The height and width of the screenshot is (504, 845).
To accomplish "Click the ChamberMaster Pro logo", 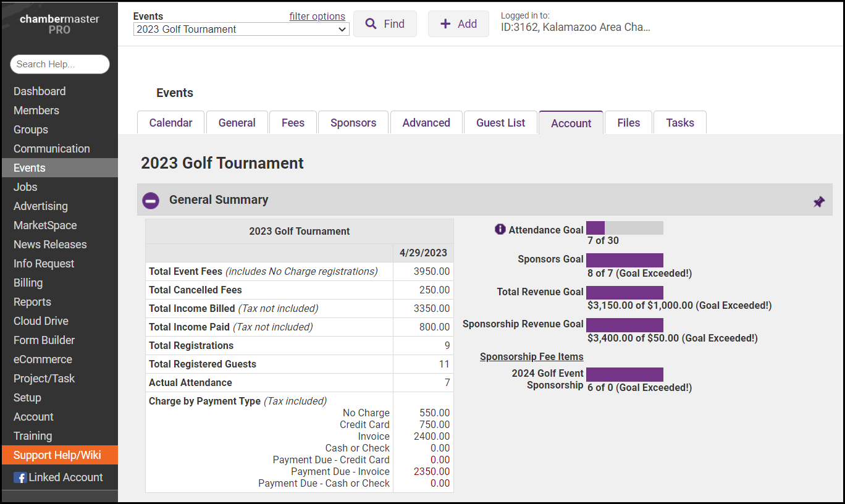I will (x=59, y=24).
